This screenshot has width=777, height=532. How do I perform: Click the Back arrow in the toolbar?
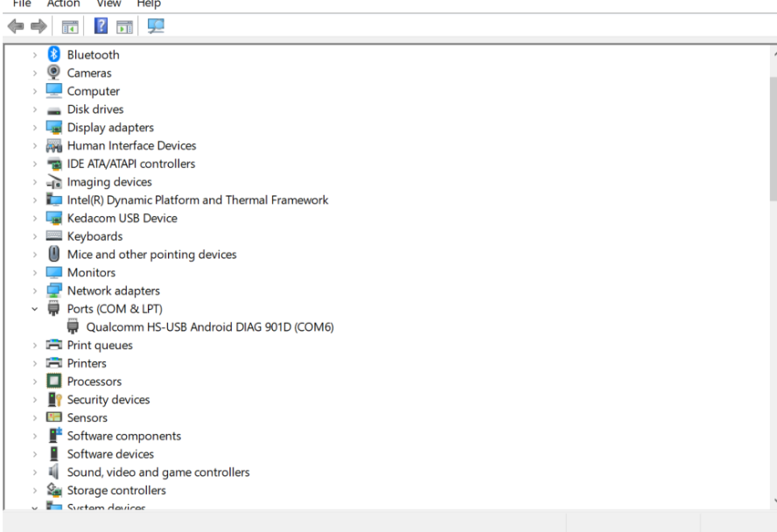coord(16,27)
